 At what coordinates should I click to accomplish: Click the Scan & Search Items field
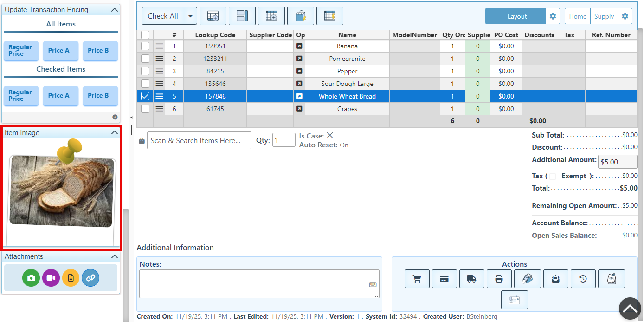coord(199,140)
